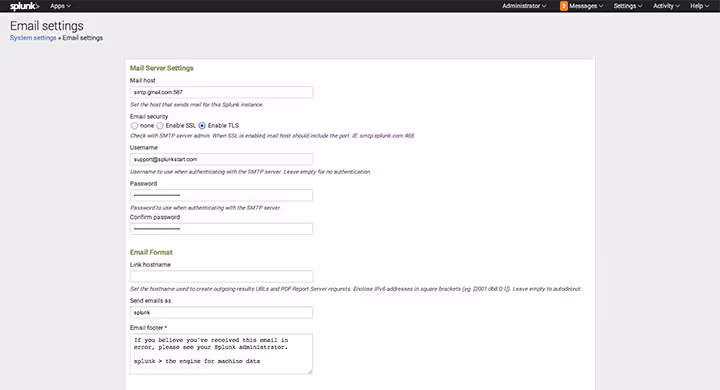Click the Email settings breadcrumb text
This screenshot has width=720, height=390.
[x=83, y=38]
